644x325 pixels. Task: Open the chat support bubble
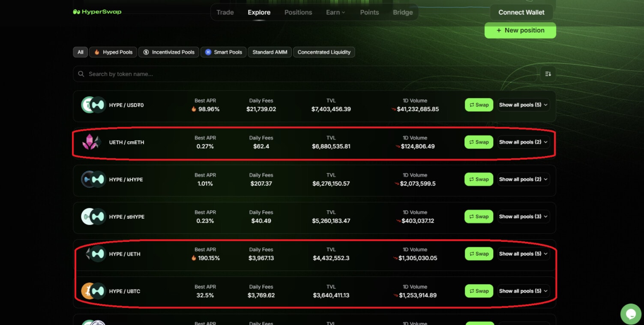pos(631,314)
